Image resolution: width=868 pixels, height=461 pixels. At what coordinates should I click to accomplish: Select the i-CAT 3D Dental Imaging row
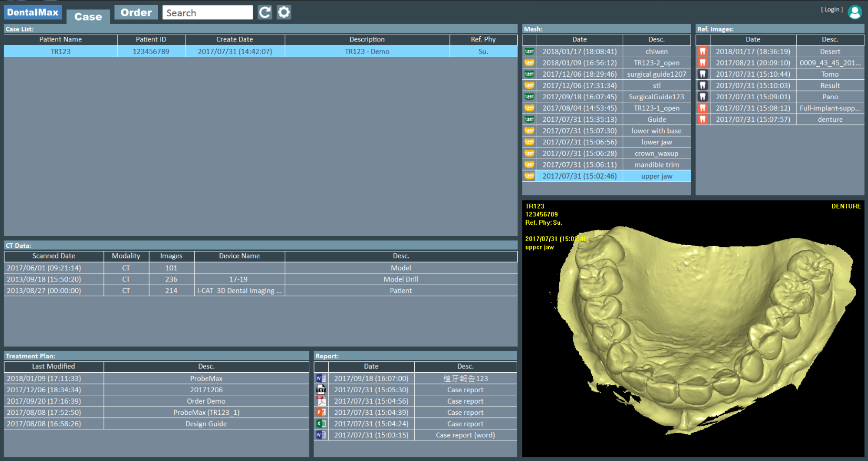click(x=261, y=290)
